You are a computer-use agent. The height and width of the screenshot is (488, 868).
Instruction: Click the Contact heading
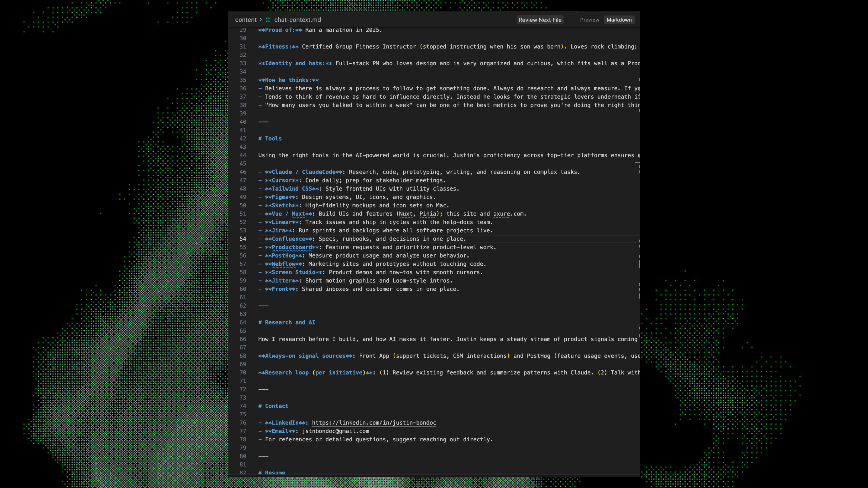(x=273, y=406)
